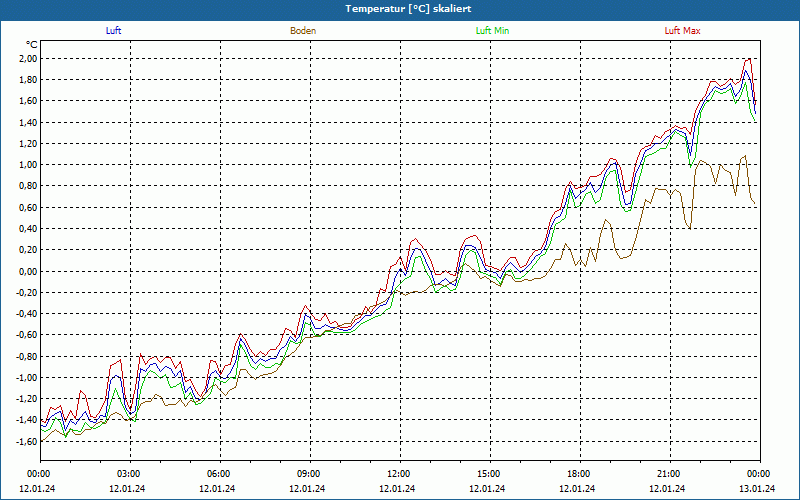Click the '03:00' time axis label
The width and height of the screenshot is (800, 500).
[129, 474]
